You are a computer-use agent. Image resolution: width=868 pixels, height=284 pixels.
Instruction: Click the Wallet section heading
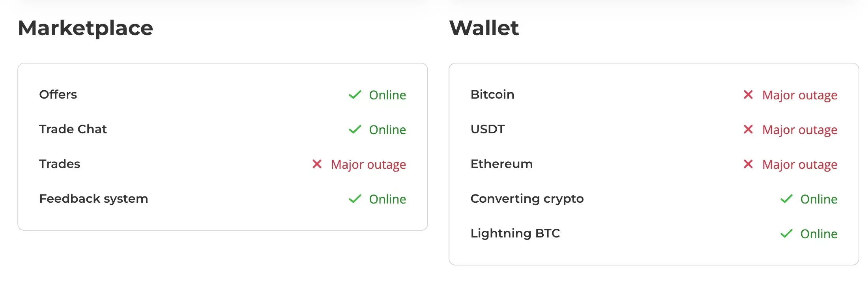484,28
